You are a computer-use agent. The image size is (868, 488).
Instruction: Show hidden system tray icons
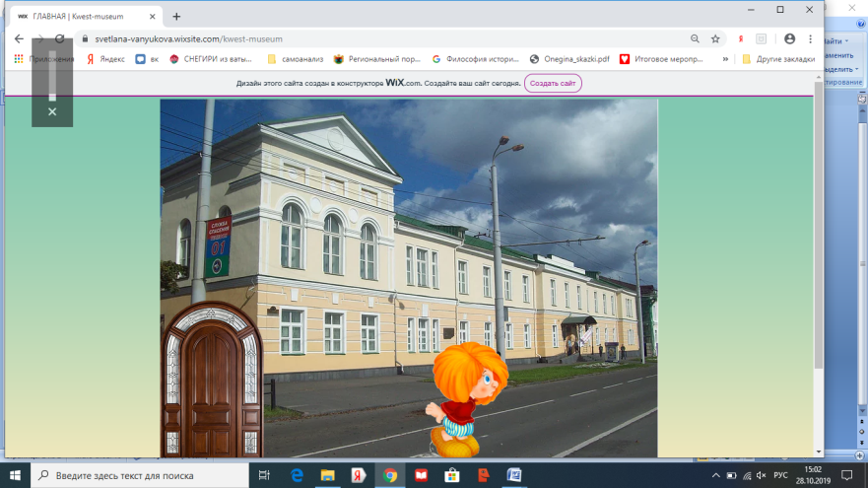click(715, 475)
